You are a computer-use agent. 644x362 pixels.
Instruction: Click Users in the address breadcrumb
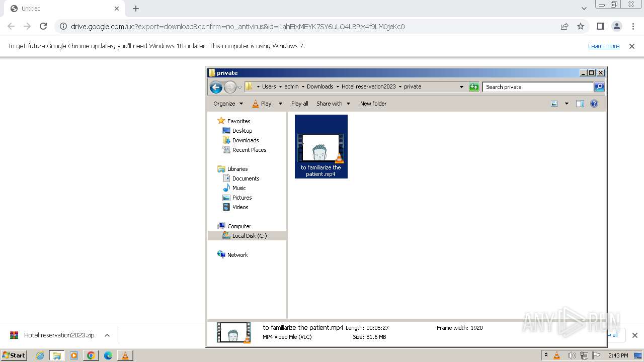coord(269,86)
